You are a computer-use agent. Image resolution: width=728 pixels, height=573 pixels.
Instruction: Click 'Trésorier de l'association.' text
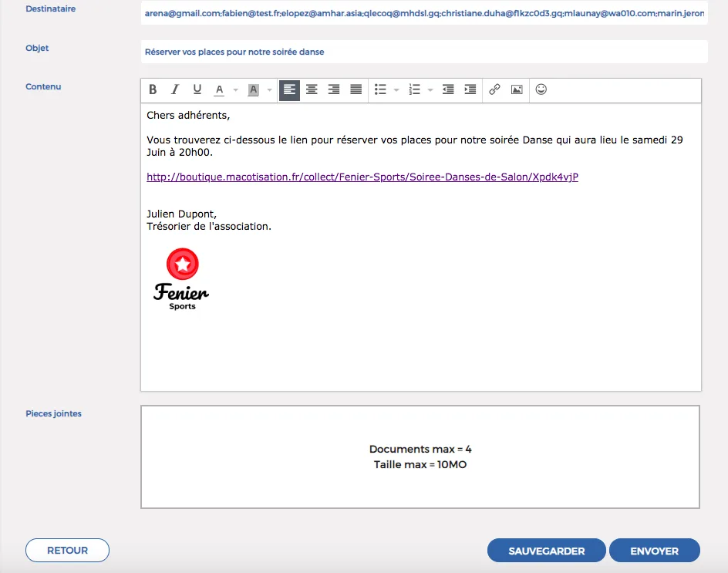[209, 227]
